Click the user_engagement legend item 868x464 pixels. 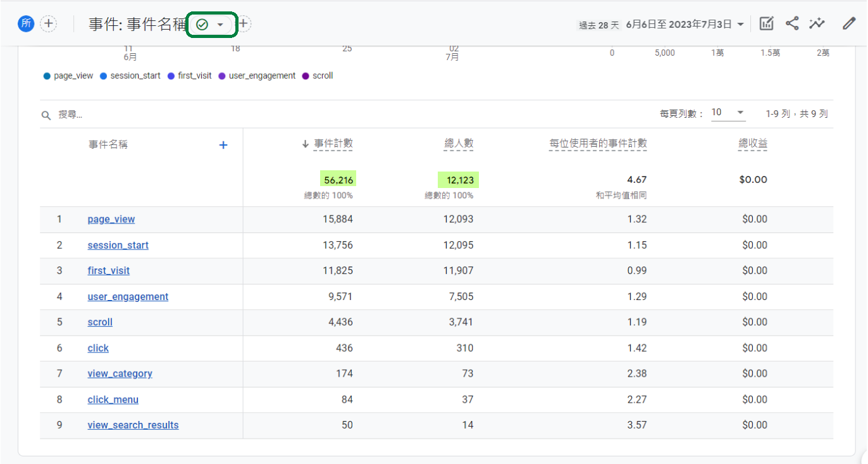click(257, 76)
